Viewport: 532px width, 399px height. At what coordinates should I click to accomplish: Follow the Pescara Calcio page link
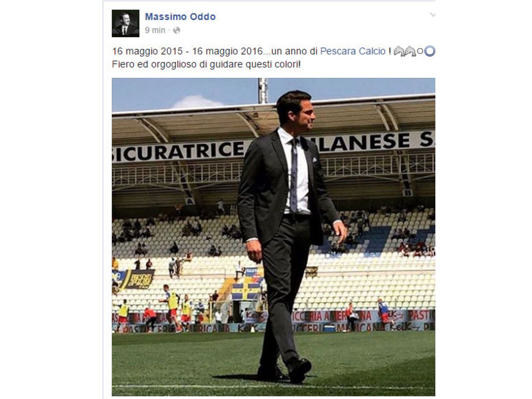click(x=352, y=51)
